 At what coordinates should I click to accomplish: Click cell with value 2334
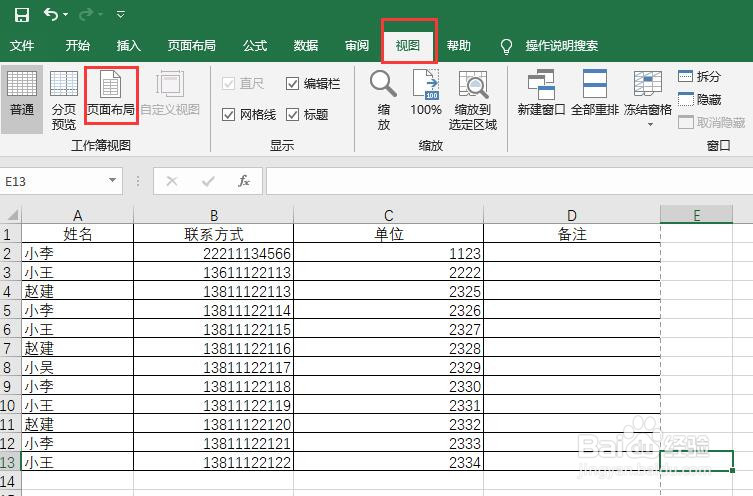tap(388, 462)
